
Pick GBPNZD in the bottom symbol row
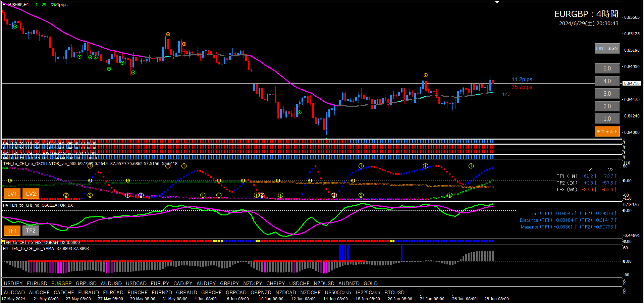tap(261, 293)
